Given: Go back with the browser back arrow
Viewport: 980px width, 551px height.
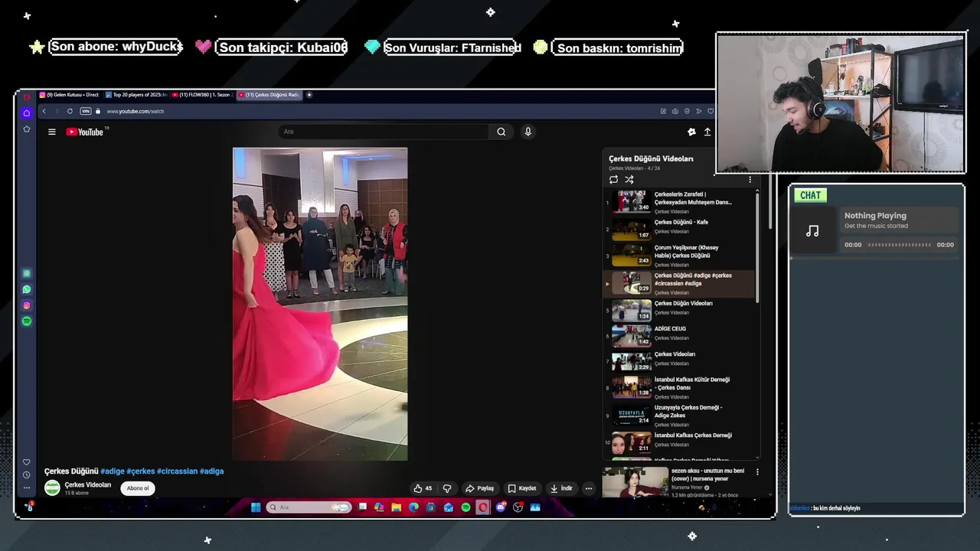Looking at the screenshot, I should coord(44,111).
